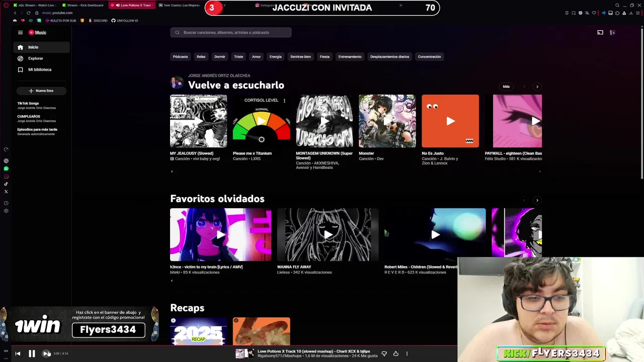This screenshot has height=362, width=644.
Task: Play h3nce - victim to my brain video
Action: [x=221, y=235]
